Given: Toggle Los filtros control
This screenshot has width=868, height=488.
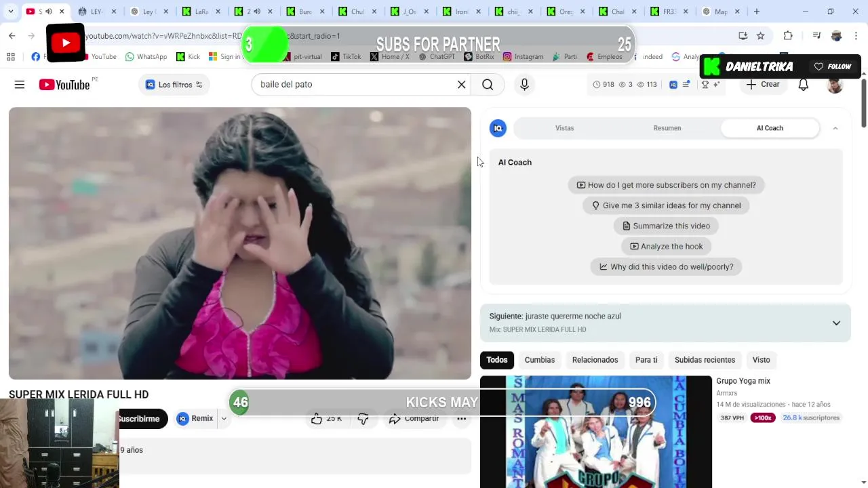Looking at the screenshot, I should click(x=174, y=85).
